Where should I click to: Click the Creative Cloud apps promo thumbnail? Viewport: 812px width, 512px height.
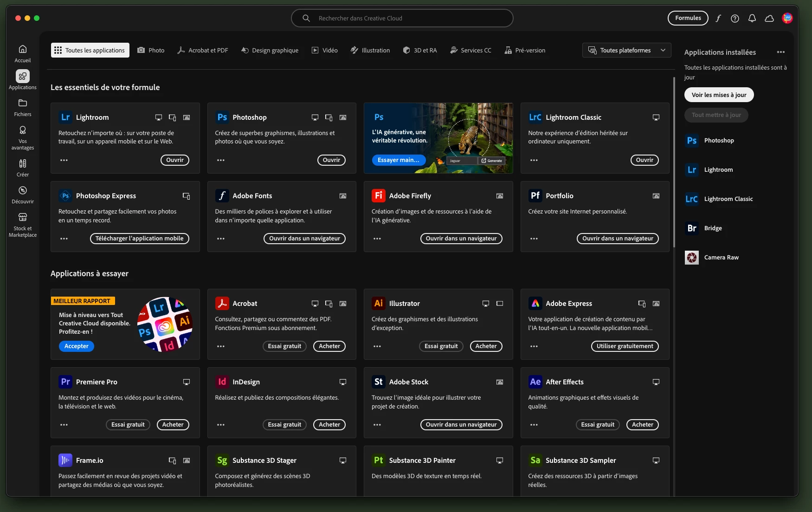(x=164, y=324)
